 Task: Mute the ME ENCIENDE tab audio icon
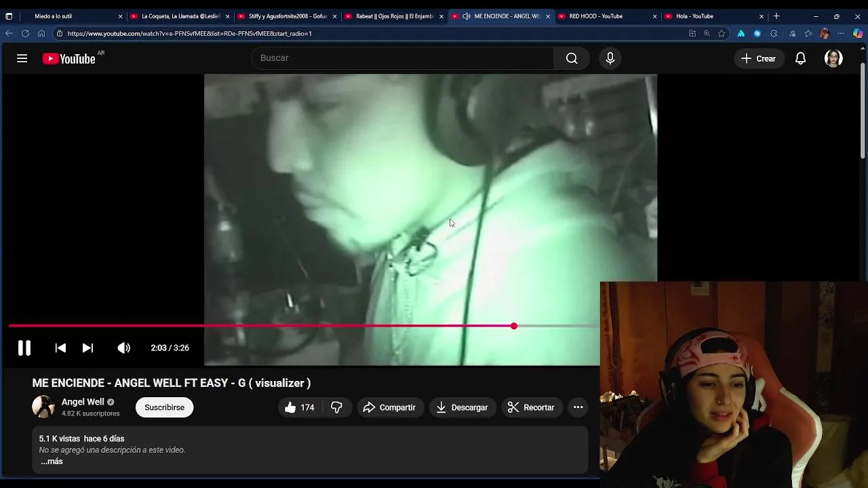467,16
